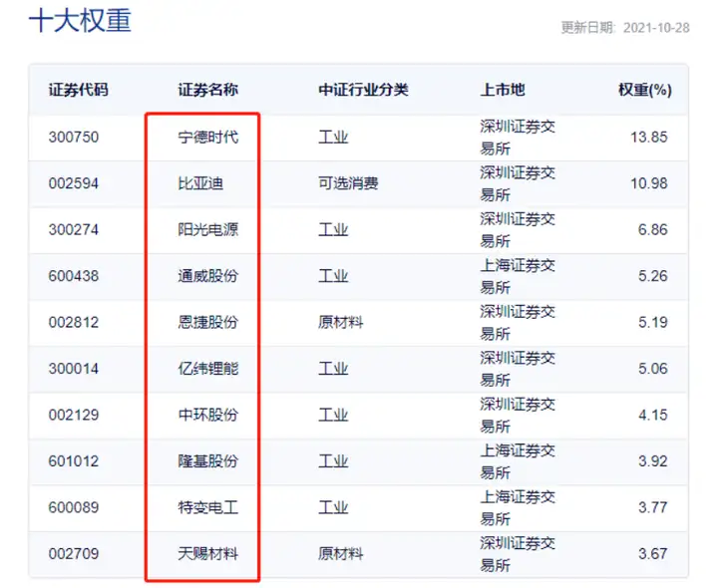Select the name 特变电工
Image resolution: width=718 pixels, height=588 pixels.
(207, 507)
